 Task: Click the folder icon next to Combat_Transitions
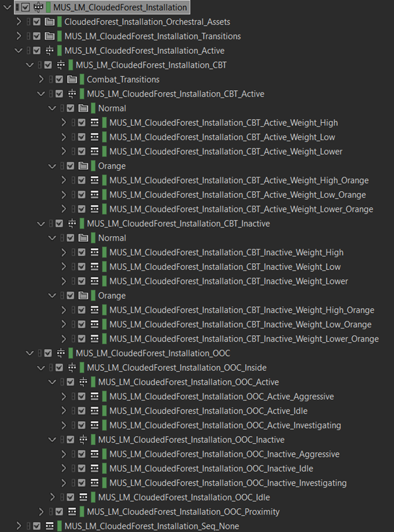point(72,80)
